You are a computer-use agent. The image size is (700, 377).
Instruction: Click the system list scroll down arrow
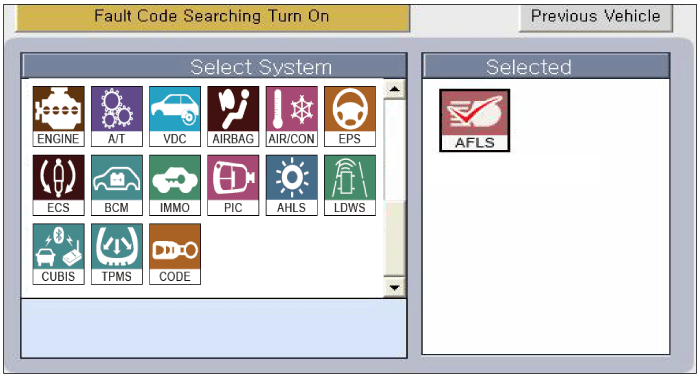[x=394, y=287]
